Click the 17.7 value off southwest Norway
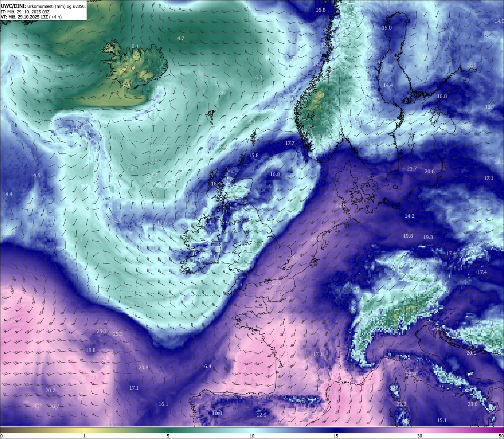Screen dimensions: 504x439 point(290,143)
